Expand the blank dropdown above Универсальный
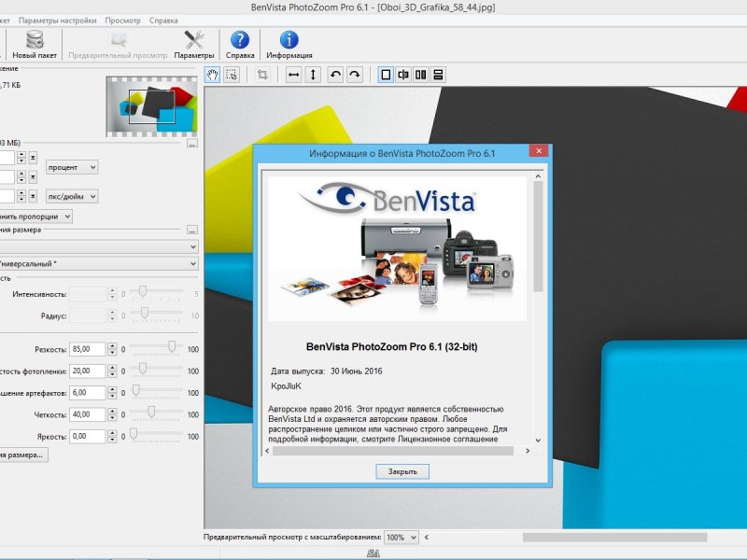The image size is (747, 560). pyautogui.click(x=99, y=246)
